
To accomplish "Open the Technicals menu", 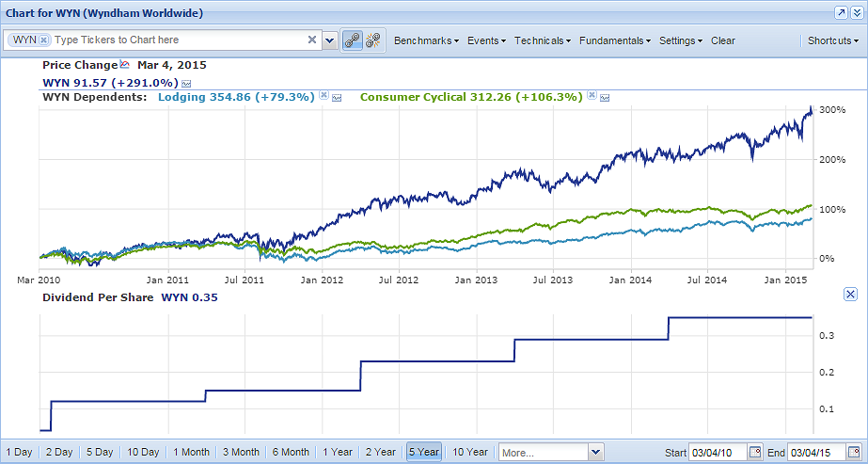I will point(543,40).
